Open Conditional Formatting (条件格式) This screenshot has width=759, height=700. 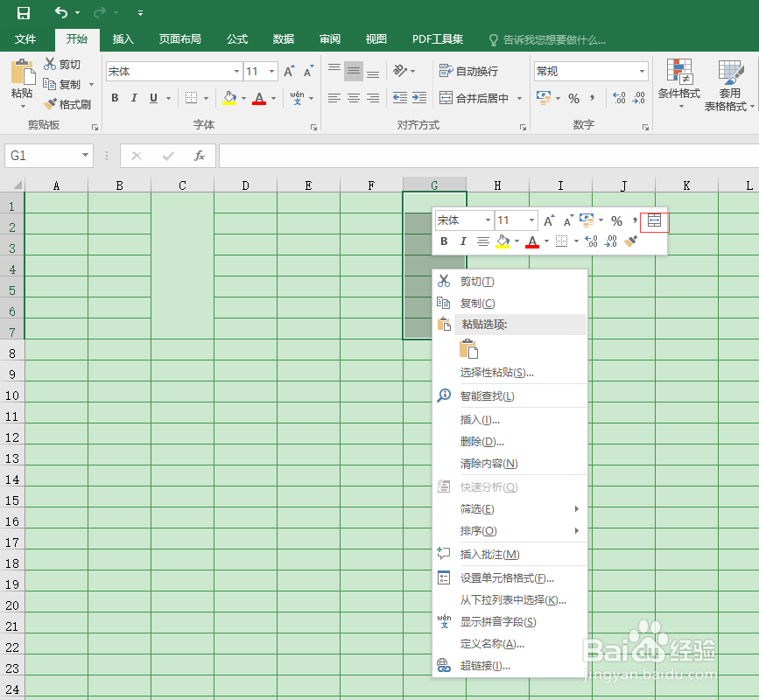click(679, 84)
